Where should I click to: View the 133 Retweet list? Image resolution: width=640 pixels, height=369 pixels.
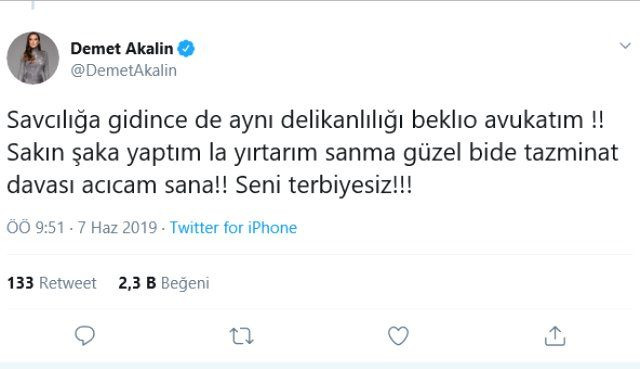pos(51,283)
